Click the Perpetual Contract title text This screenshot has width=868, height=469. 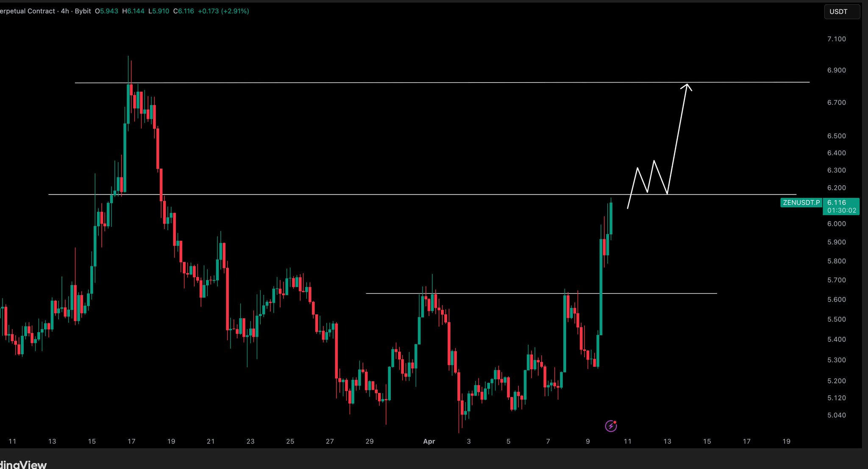click(x=28, y=11)
